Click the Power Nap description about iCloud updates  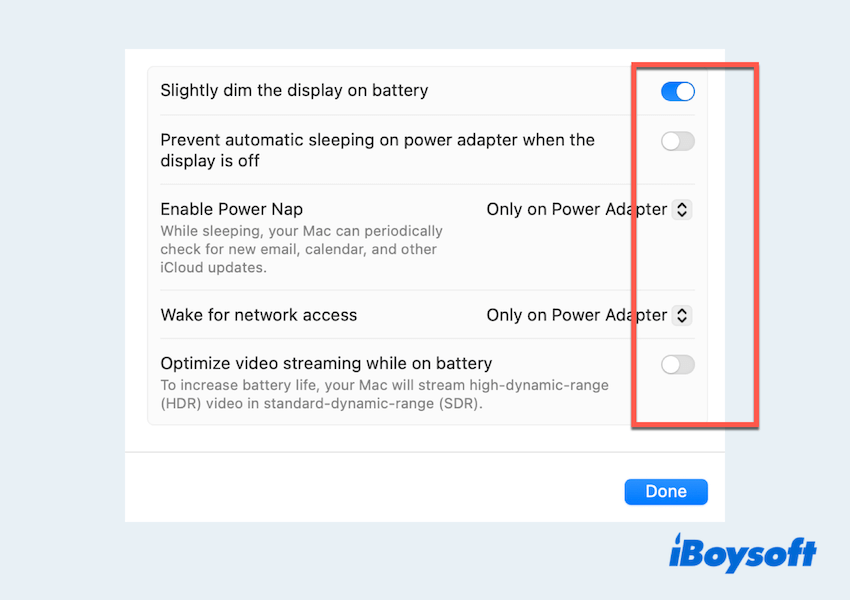tap(300, 249)
